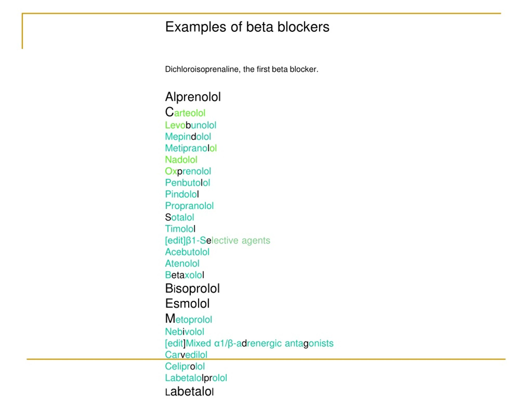Image resolution: width=532 pixels, height=399 pixels.
Task: Click the Metoprolol link
Action: coord(188,319)
